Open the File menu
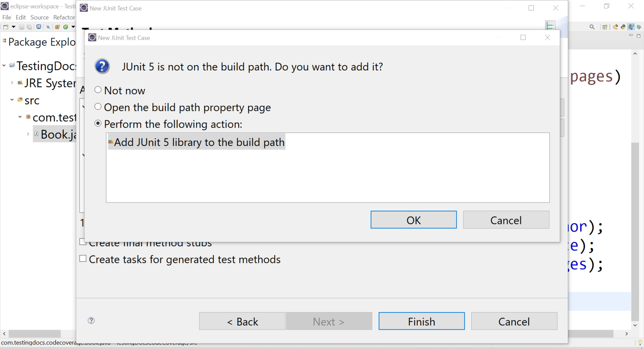Screen dimensions: 644x349 [7, 17]
